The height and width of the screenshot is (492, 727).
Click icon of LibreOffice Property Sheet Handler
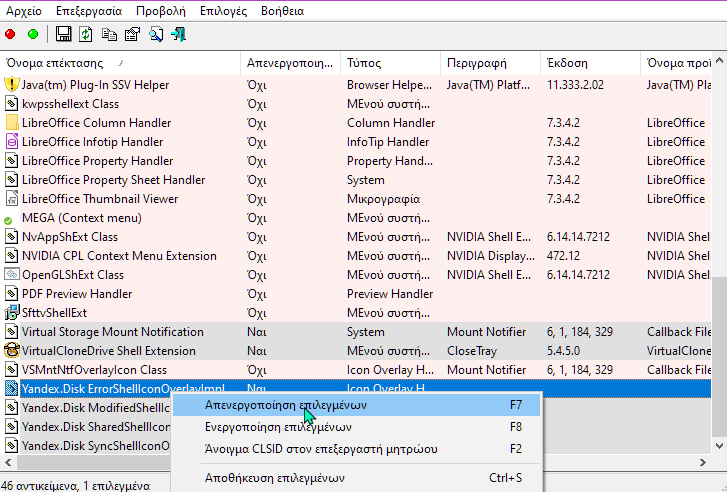click(12, 180)
